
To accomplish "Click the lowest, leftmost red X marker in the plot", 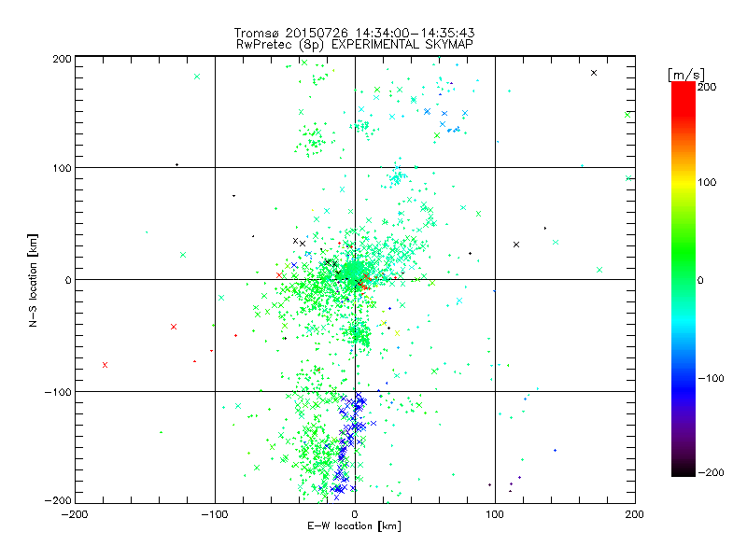I will tap(105, 365).
